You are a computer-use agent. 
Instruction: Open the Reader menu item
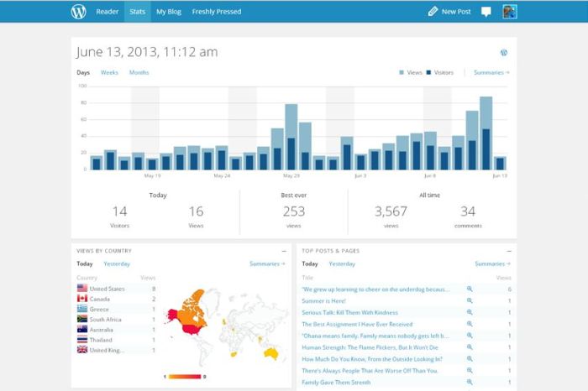click(x=106, y=12)
